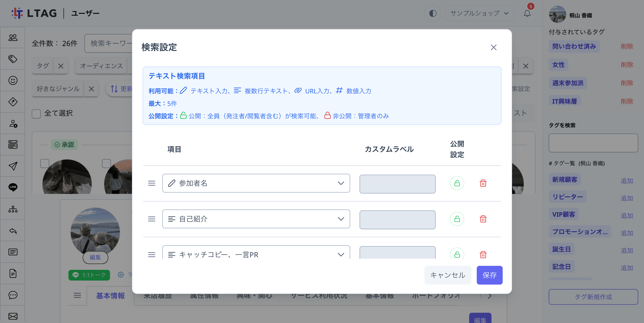Switch to the 基本情報 tab
This screenshot has width=644, height=323.
click(x=110, y=296)
